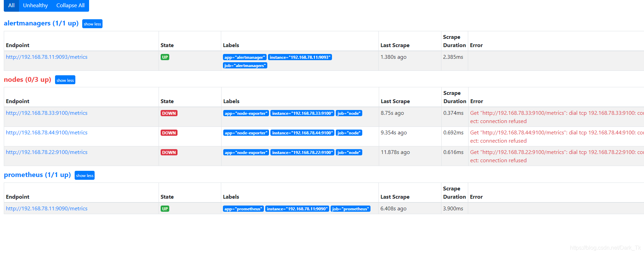
Task: Open http://192.168.78.44:9100/metrics endpoint link
Action: pyautogui.click(x=46, y=133)
